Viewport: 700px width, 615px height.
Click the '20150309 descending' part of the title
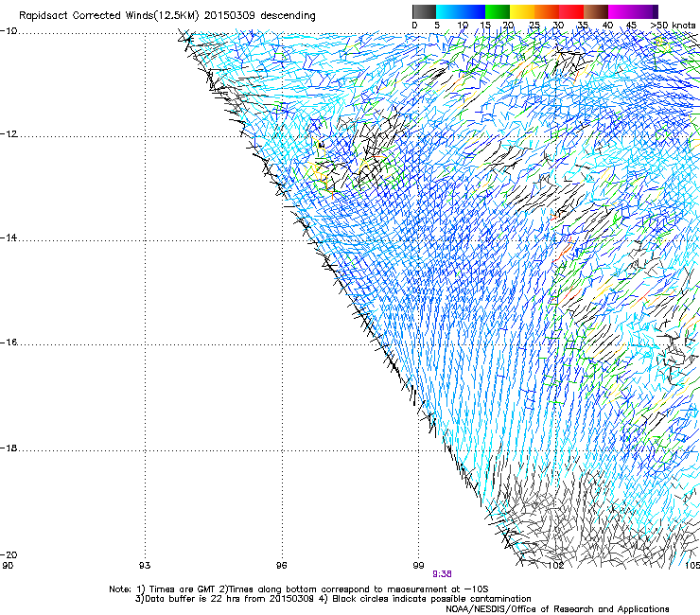tap(260, 16)
